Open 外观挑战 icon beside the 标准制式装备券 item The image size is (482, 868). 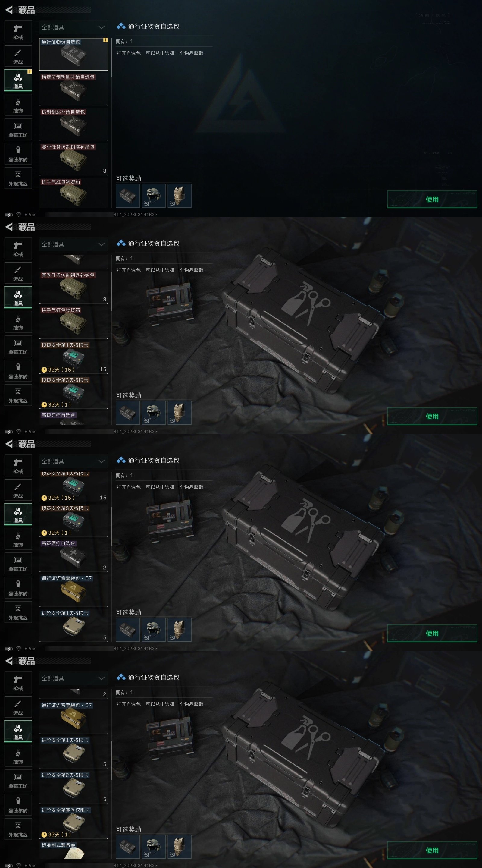[18, 829]
